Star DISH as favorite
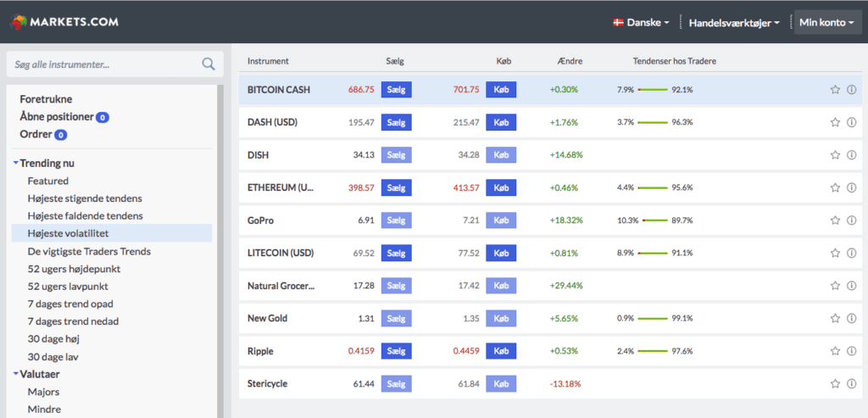Screen dimensions: 868x418 (835, 155)
